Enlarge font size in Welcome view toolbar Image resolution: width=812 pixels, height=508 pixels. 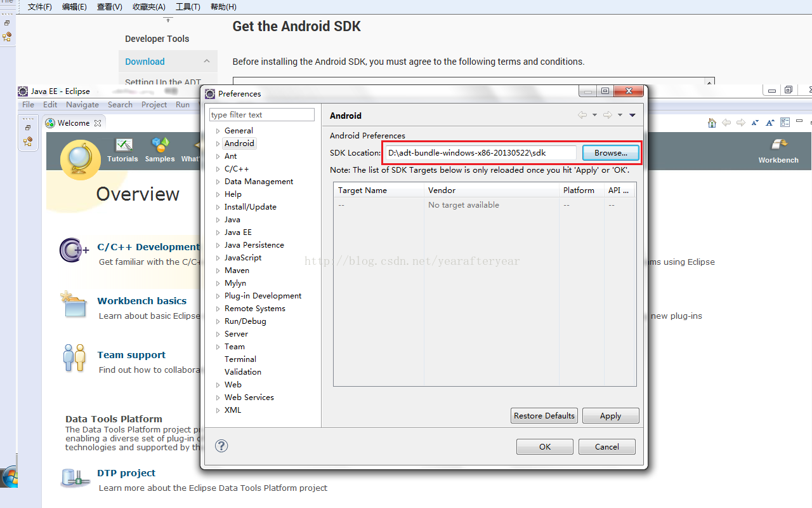click(769, 123)
